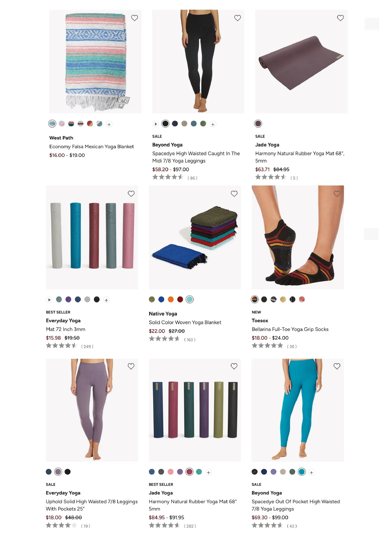The height and width of the screenshot is (542, 392).
Task: Wishlist the Solid Color Woven Yoga Blanket
Action: point(234,194)
